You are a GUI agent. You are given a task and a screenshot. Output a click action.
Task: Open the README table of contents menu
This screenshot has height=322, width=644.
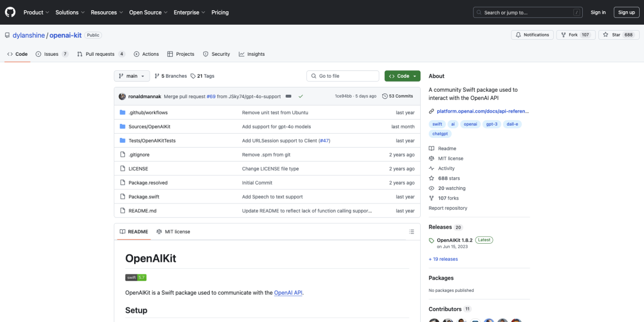pyautogui.click(x=411, y=231)
